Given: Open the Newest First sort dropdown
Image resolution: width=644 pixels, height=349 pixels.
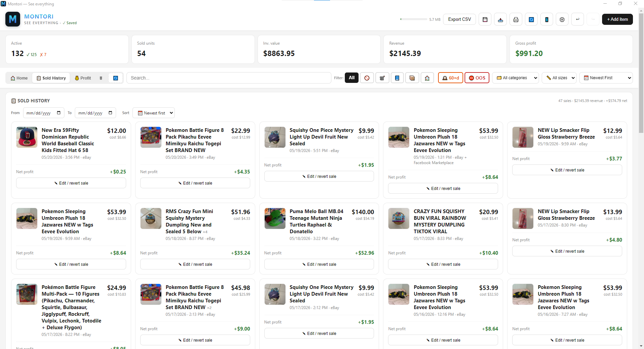Looking at the screenshot, I should point(606,78).
